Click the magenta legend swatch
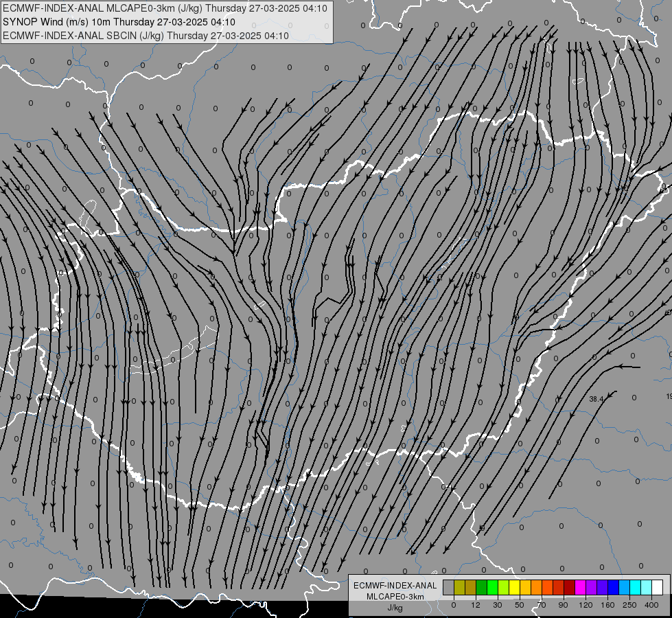The image size is (672, 618). [x=580, y=587]
